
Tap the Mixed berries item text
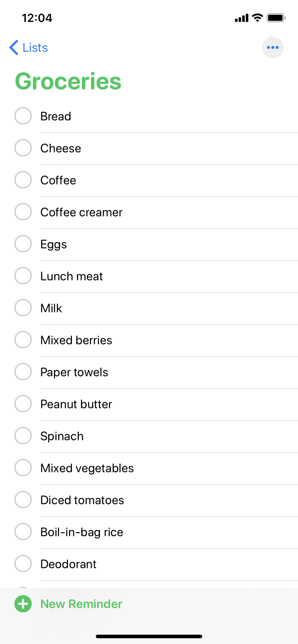pos(76,340)
